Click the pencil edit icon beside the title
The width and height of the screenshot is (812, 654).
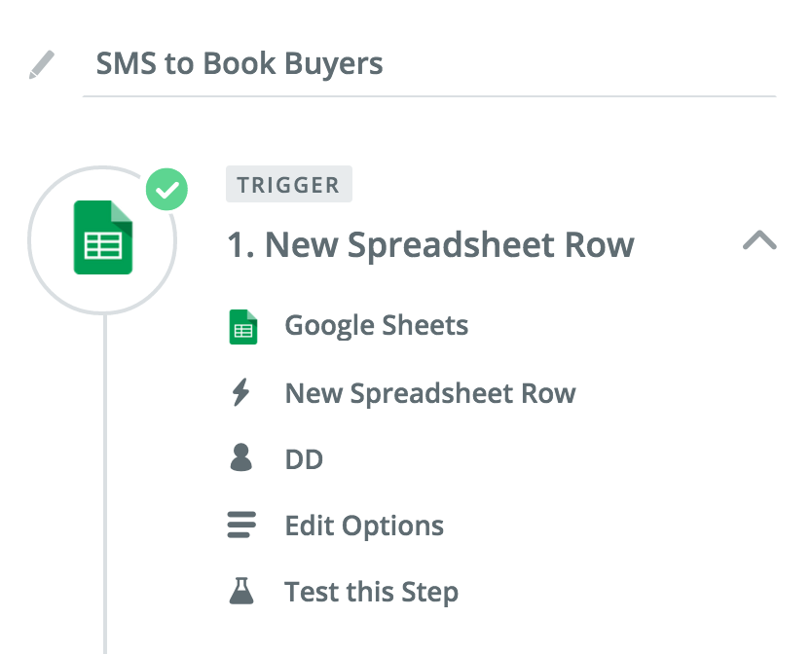tap(42, 65)
